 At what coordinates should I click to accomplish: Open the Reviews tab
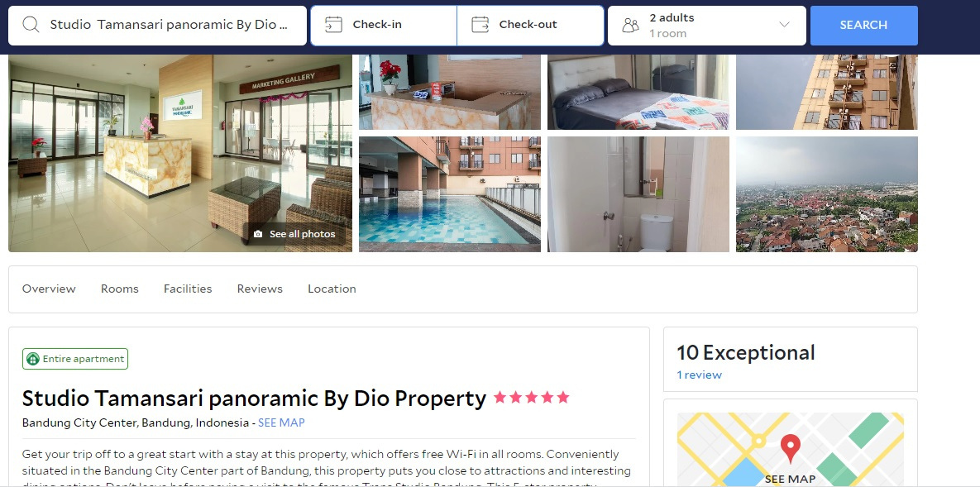pos(260,289)
